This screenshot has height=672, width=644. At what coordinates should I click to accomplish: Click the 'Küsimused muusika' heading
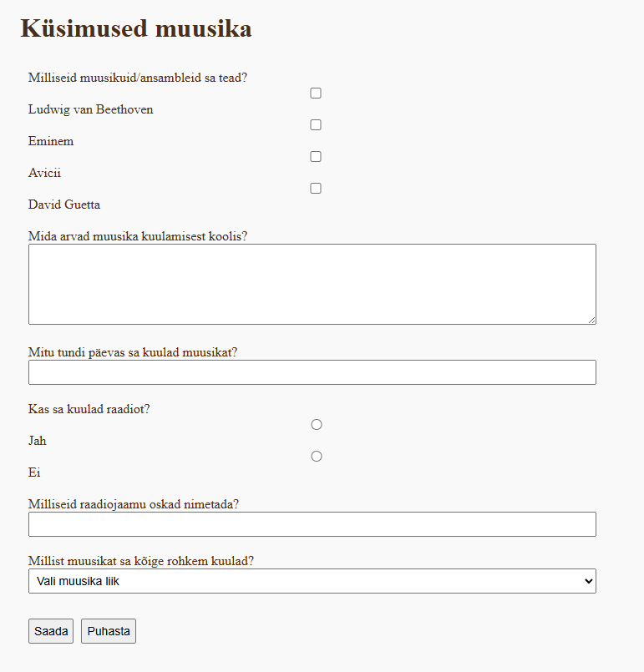click(x=136, y=29)
